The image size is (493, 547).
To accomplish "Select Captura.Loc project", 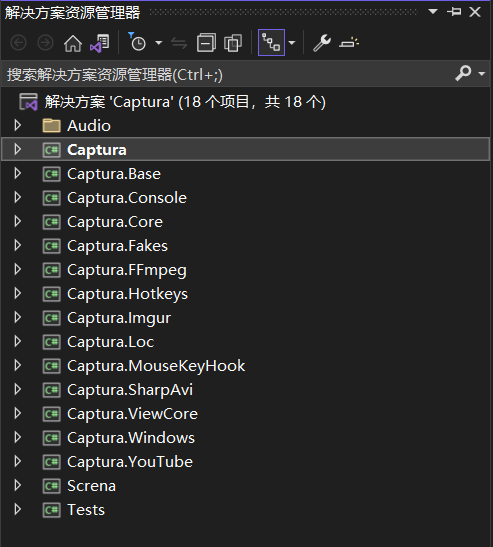I will tap(110, 342).
